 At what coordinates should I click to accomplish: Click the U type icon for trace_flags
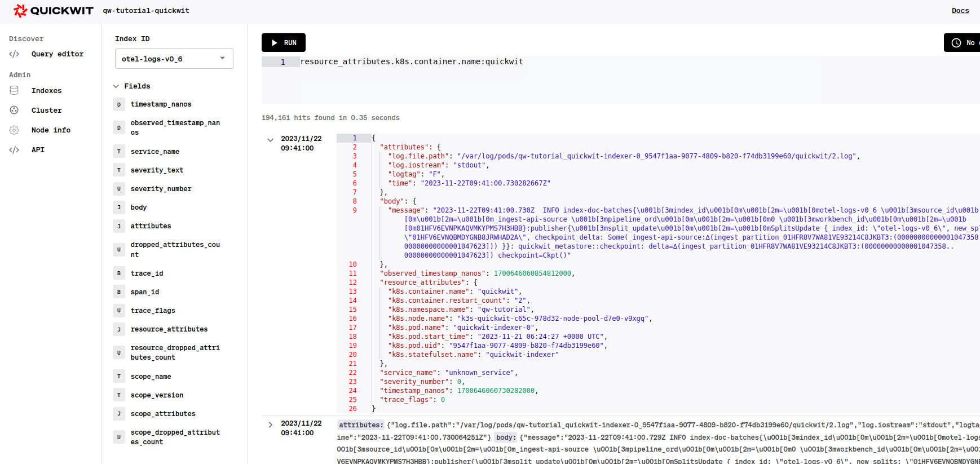click(x=119, y=311)
